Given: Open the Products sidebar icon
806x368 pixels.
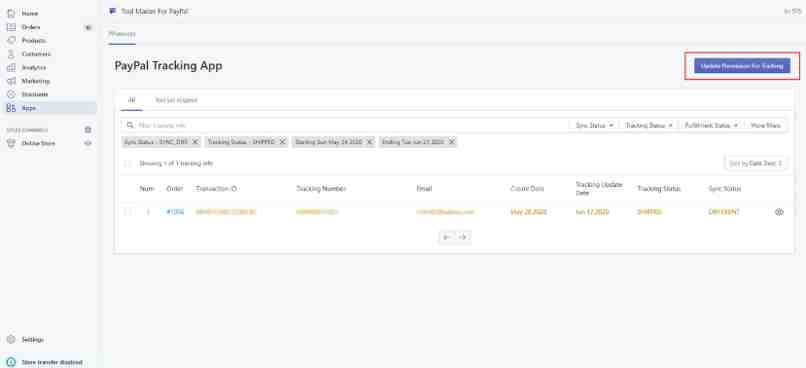Looking at the screenshot, I should pyautogui.click(x=11, y=40).
